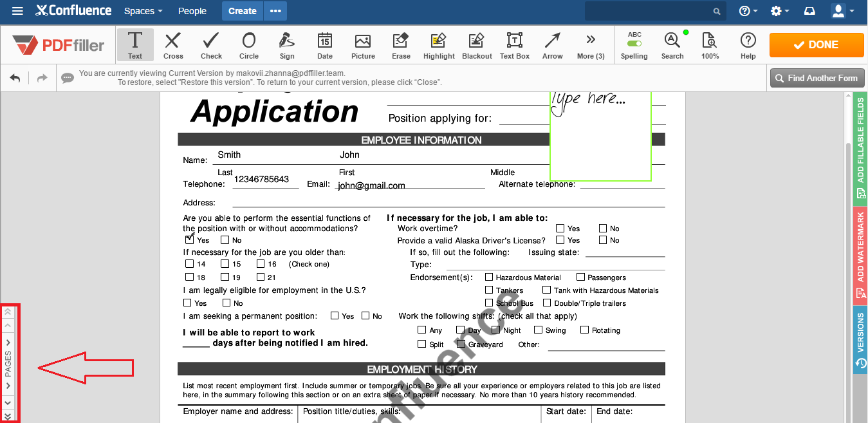Viewport: 868px width, 423px height.
Task: Undo the last action
Action: 15,78
